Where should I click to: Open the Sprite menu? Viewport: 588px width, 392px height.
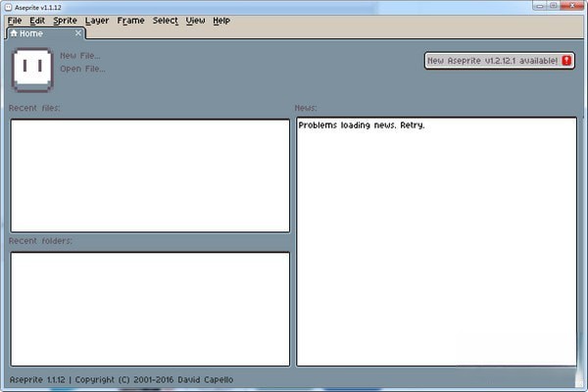pyautogui.click(x=65, y=21)
